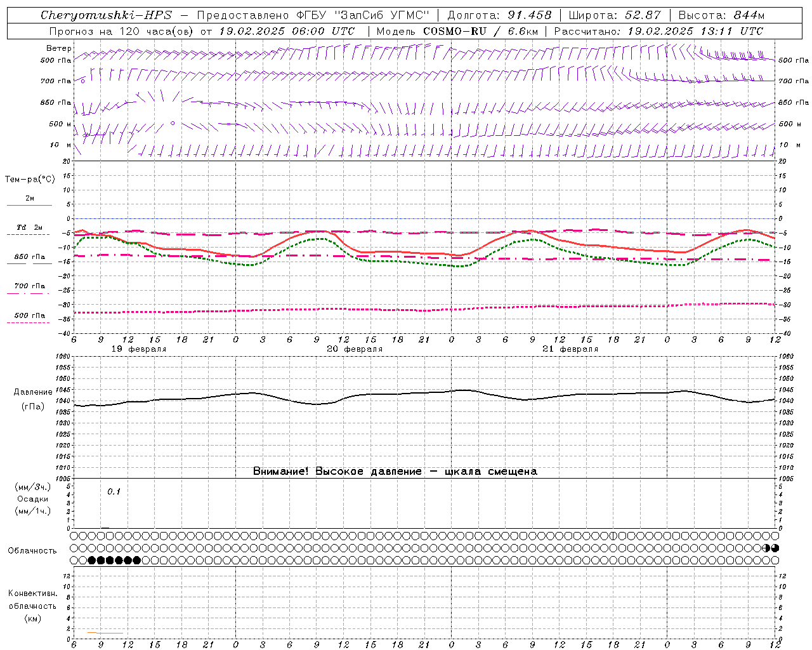812x650 pixels.
Task: Click the 700 гПа pink dash-dot legend line
Action: [28, 293]
